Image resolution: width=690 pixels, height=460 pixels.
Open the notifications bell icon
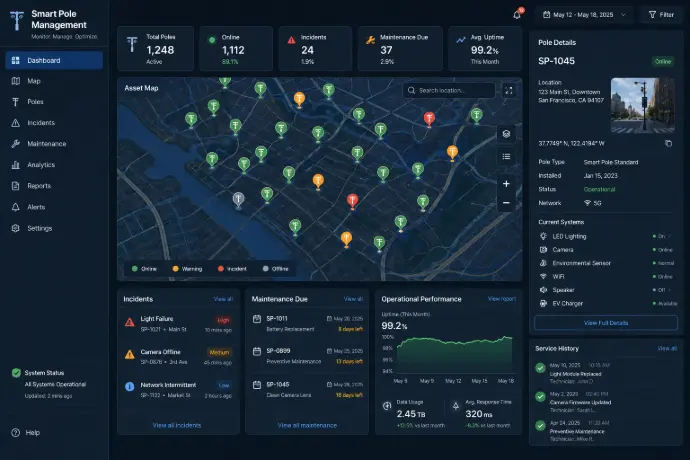point(518,15)
